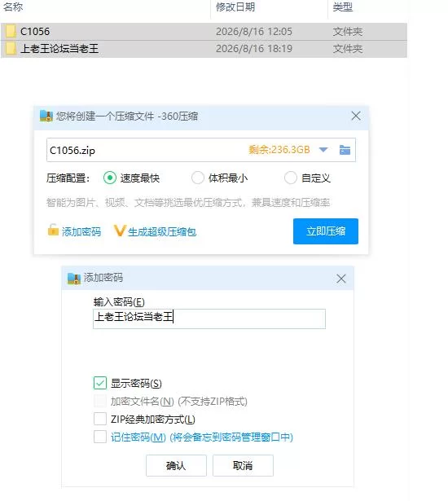Screen dimensions: 448x501
Task: Click the 输入密码 password input field
Action: click(209, 319)
